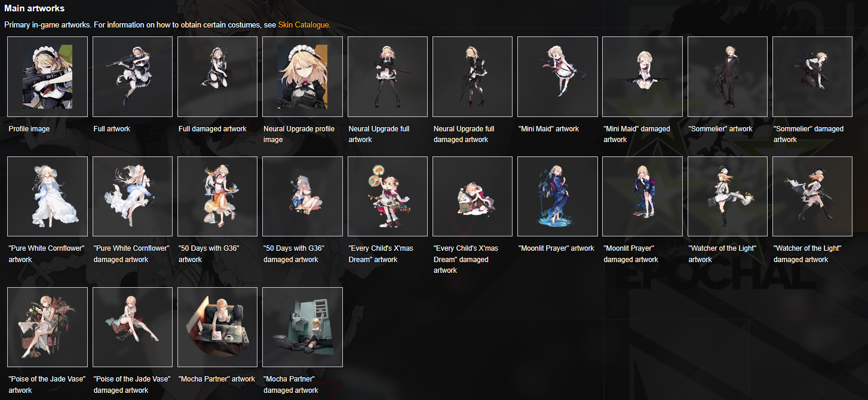Open the "Mini Maid" damaged artwork thumbnail
This screenshot has height=400, width=868.
pyautogui.click(x=642, y=76)
